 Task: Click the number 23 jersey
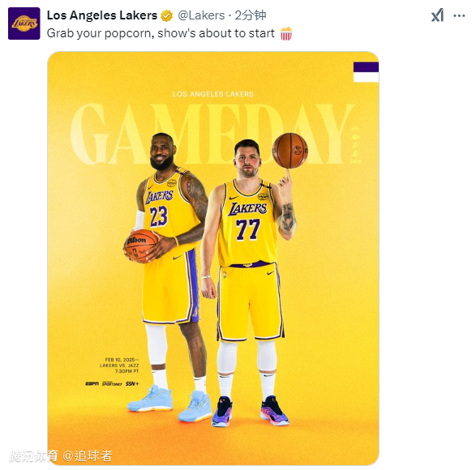[x=159, y=216]
